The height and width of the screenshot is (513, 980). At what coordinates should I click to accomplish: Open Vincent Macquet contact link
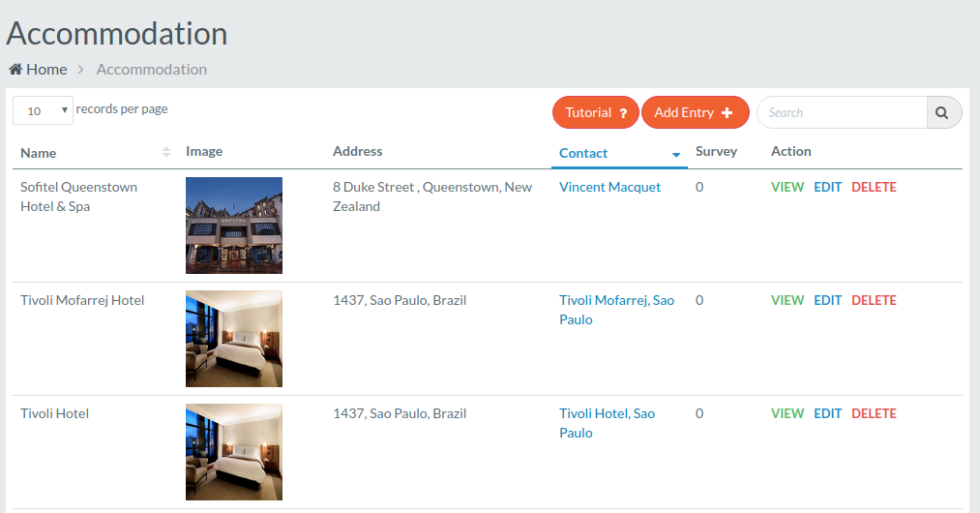tap(609, 187)
